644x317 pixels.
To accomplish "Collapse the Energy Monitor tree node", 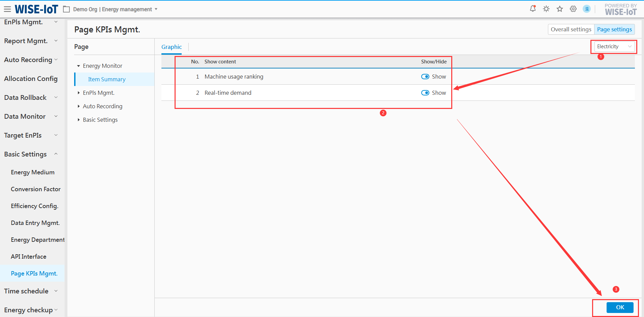I will coord(79,66).
